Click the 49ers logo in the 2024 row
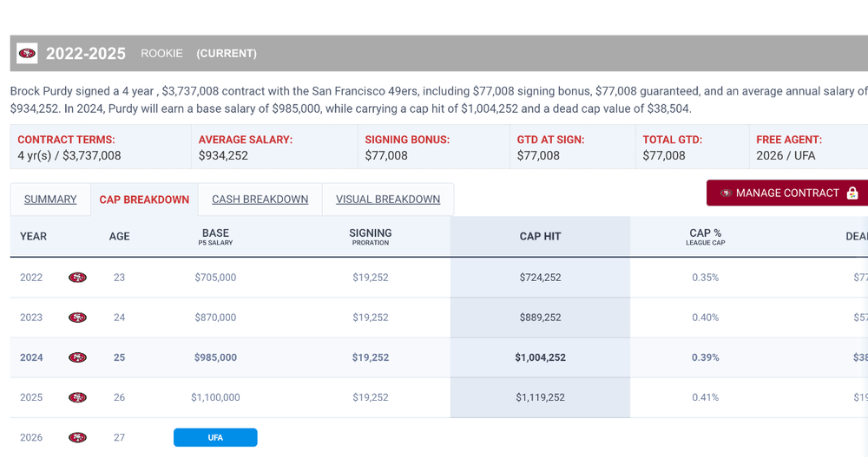The height and width of the screenshot is (465, 868). coord(77,357)
